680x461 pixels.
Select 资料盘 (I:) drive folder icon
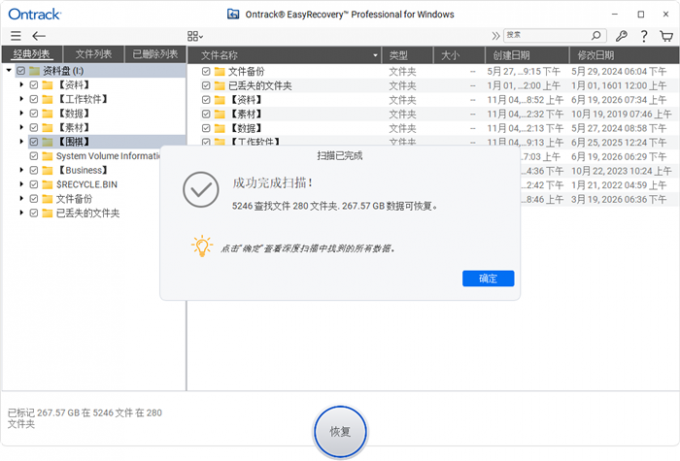coord(35,71)
